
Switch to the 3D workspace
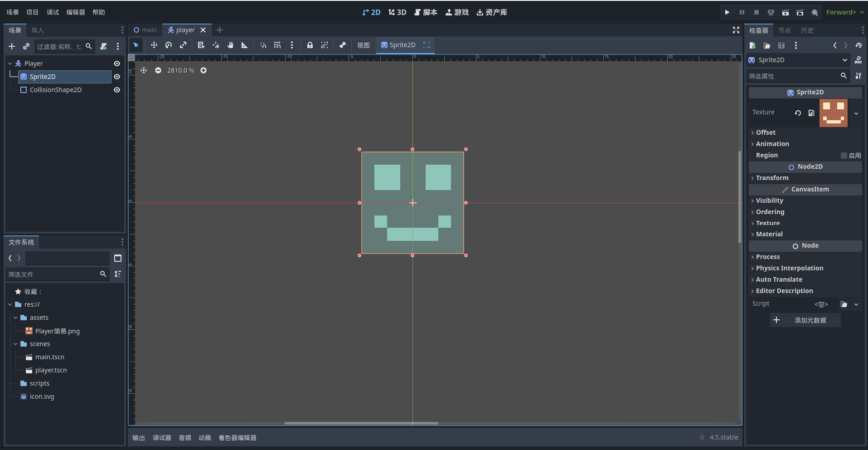pyautogui.click(x=397, y=12)
